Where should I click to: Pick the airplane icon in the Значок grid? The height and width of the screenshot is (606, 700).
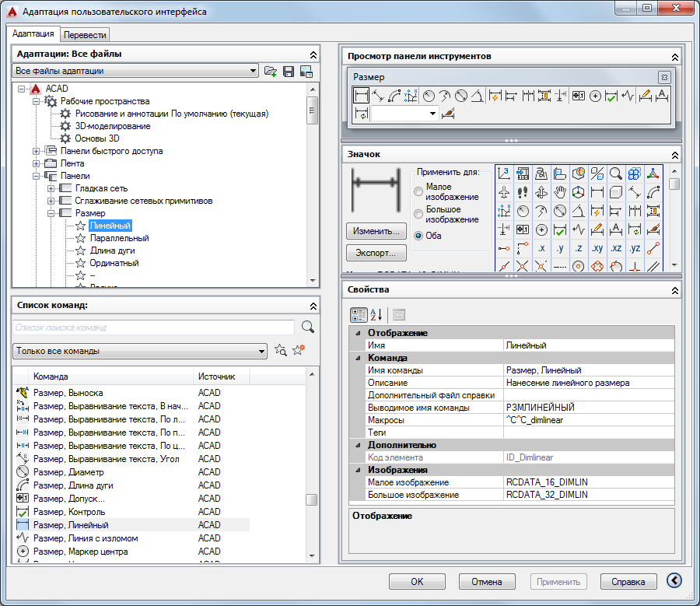tap(504, 192)
